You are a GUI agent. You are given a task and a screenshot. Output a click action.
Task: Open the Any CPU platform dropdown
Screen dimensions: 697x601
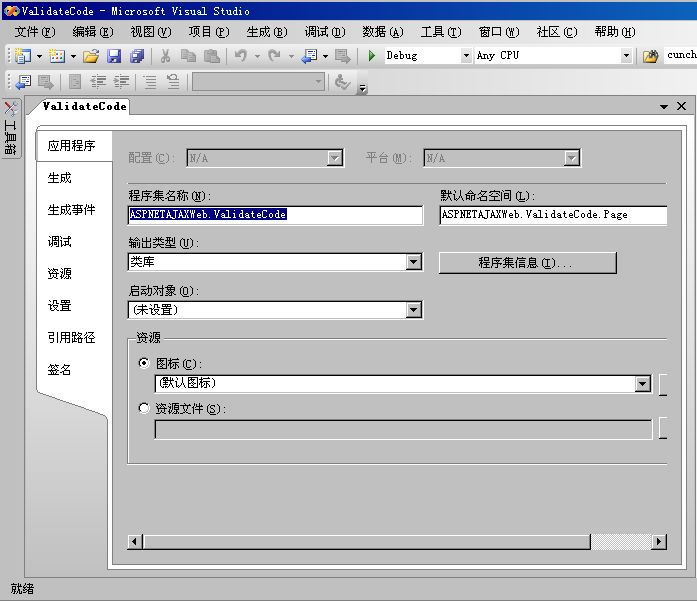click(x=626, y=56)
